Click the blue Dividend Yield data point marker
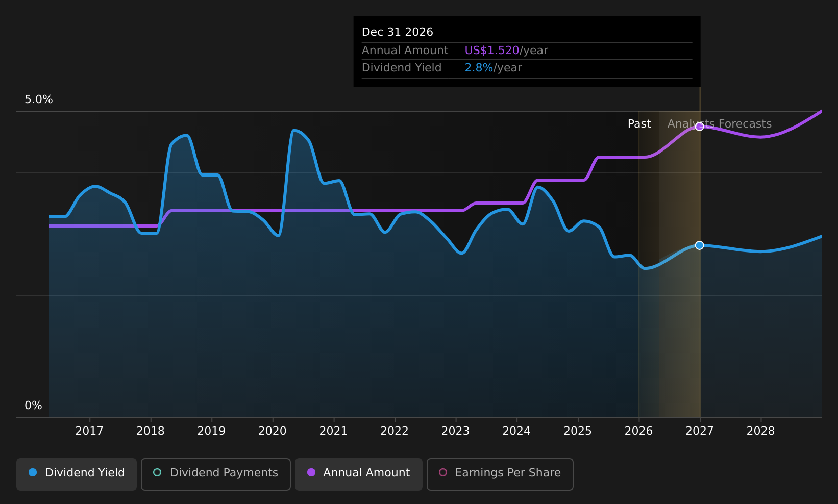Image resolution: width=838 pixels, height=504 pixels. (x=699, y=245)
